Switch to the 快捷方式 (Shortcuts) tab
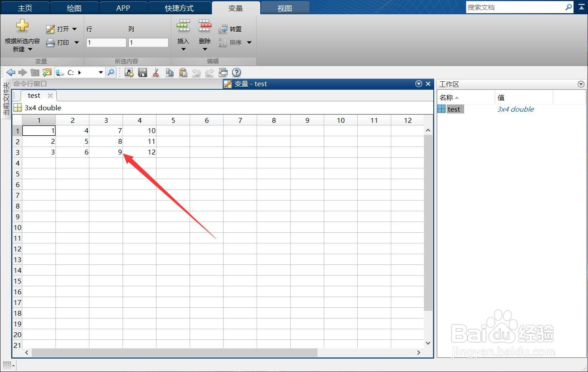 pyautogui.click(x=179, y=8)
